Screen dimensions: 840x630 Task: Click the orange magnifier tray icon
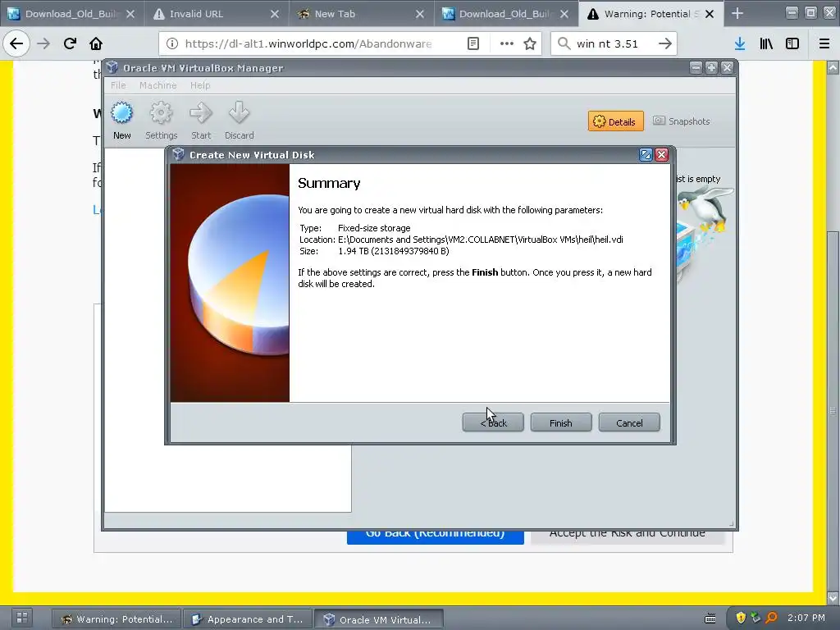(x=771, y=618)
